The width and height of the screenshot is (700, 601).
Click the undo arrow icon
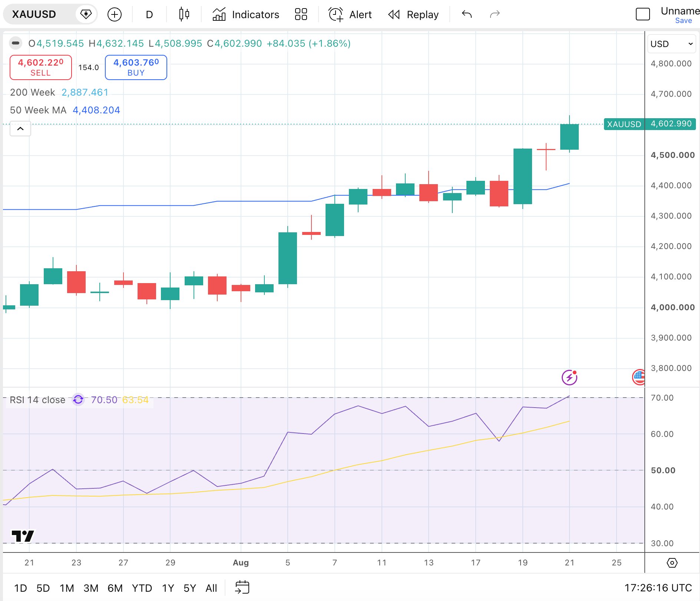(x=467, y=14)
